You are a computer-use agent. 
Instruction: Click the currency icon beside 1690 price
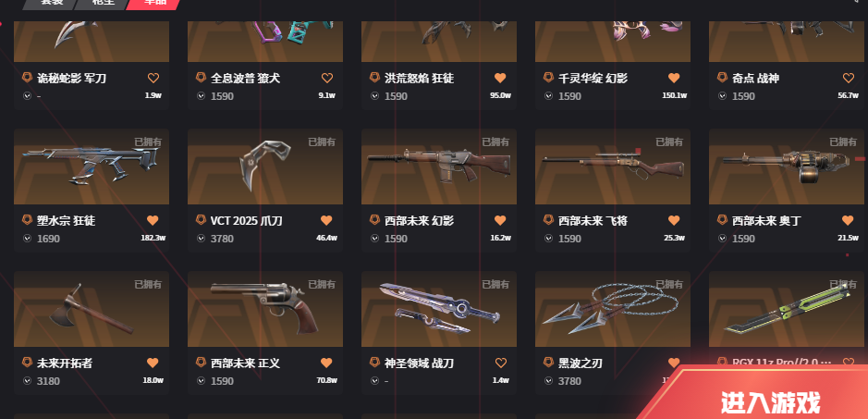coord(27,239)
